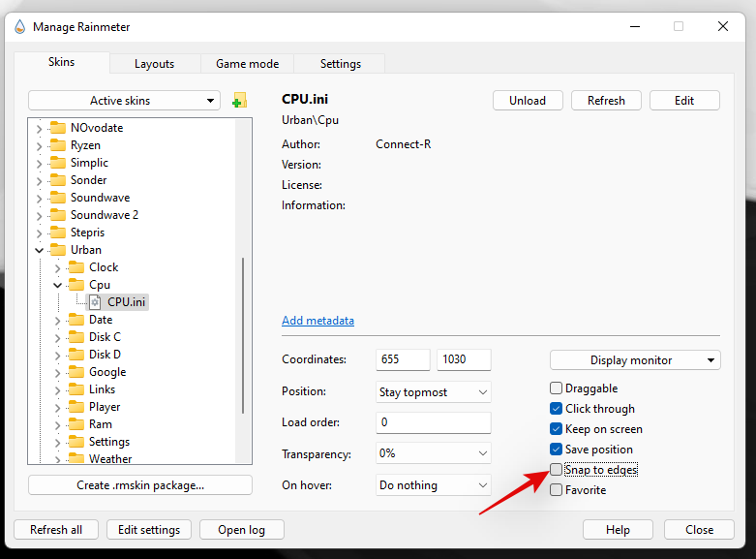
Task: Click the Help button
Action: 618,530
